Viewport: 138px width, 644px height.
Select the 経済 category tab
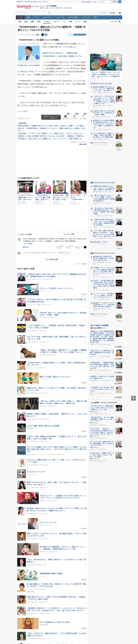tap(39, 21)
